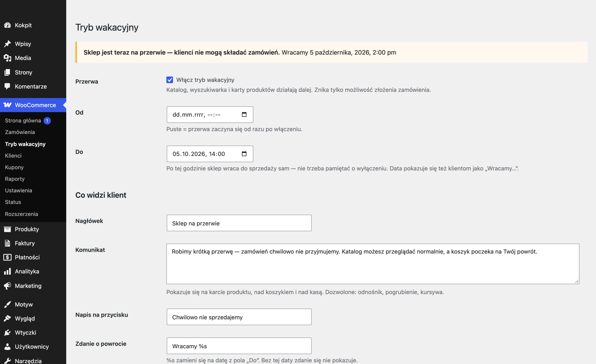Click the Motyw brush icon
Screen dimensions: 596x364
point(7,304)
